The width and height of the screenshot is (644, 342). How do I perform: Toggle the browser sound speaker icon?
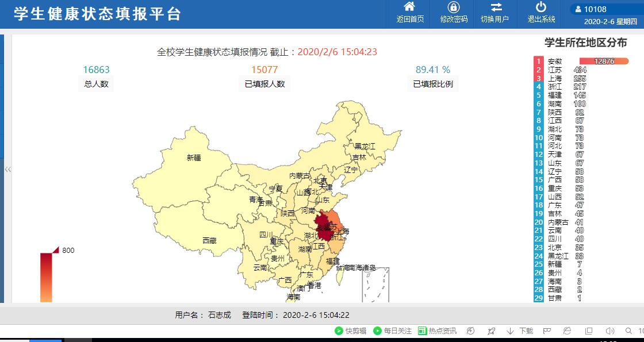coord(611,331)
